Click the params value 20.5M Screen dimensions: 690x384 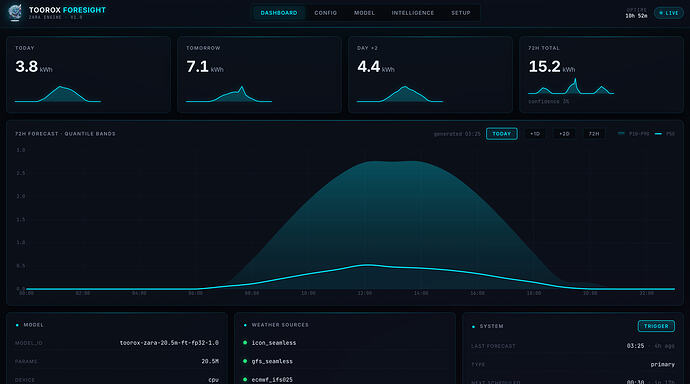click(210, 361)
